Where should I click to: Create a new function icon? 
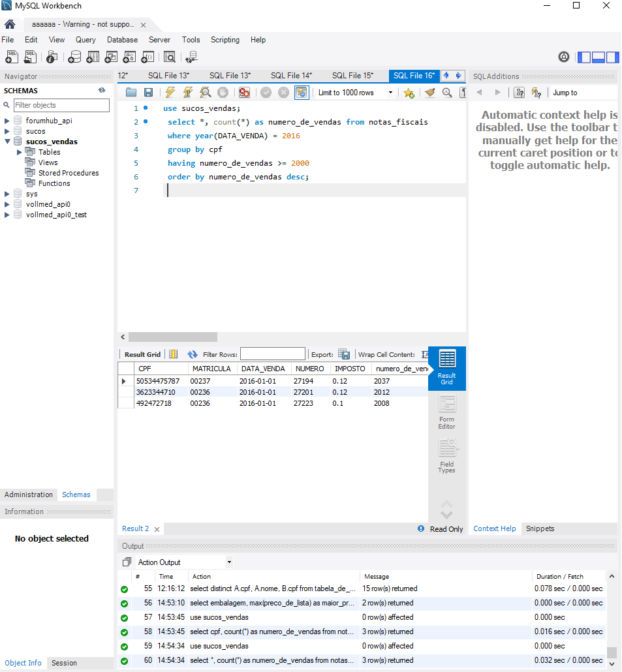click(148, 57)
